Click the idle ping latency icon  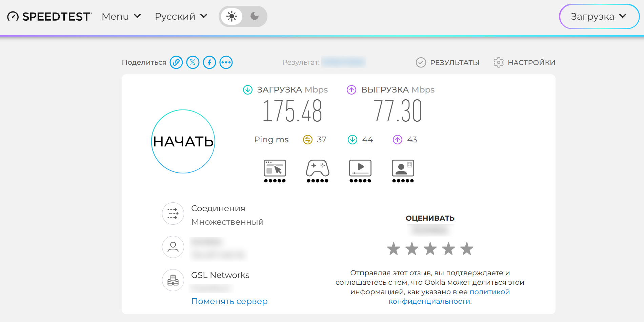point(308,140)
